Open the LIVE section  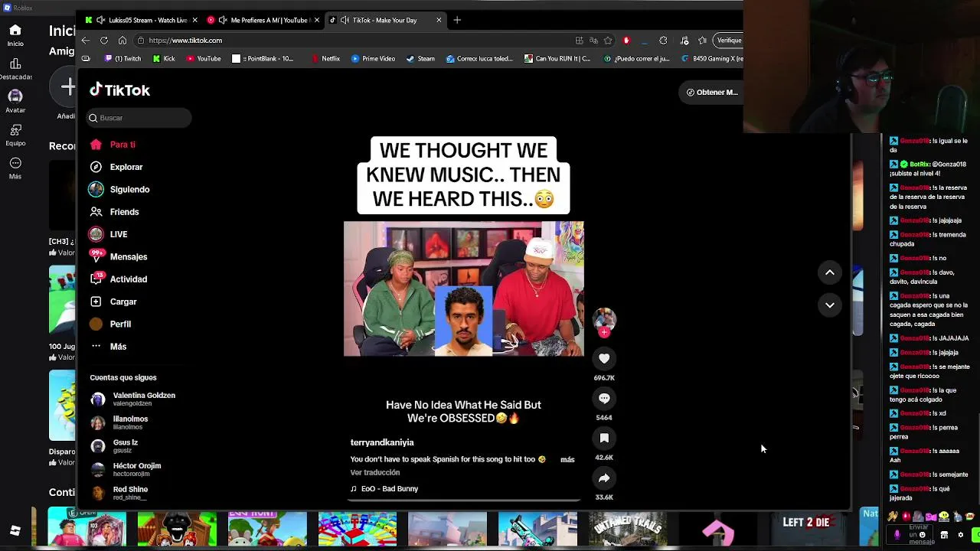(108, 234)
